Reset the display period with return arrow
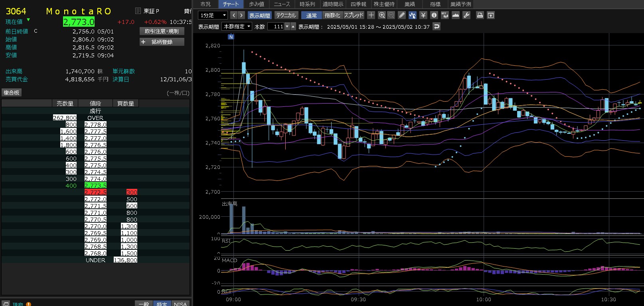Image resolution: width=644 pixels, height=306 pixels. (x=437, y=26)
